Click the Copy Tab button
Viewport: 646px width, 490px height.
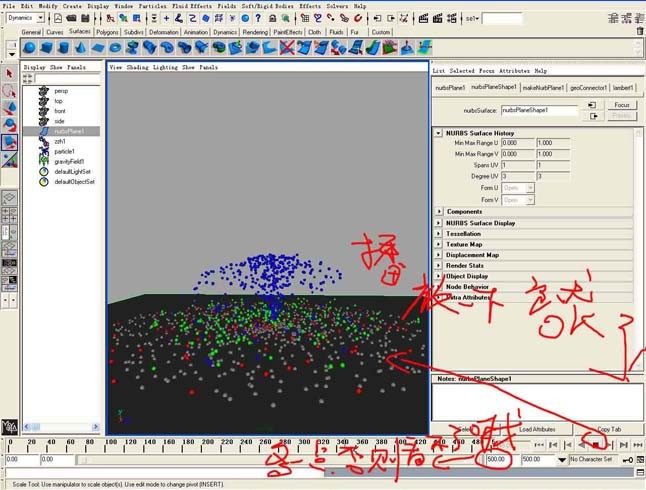pyautogui.click(x=609, y=429)
